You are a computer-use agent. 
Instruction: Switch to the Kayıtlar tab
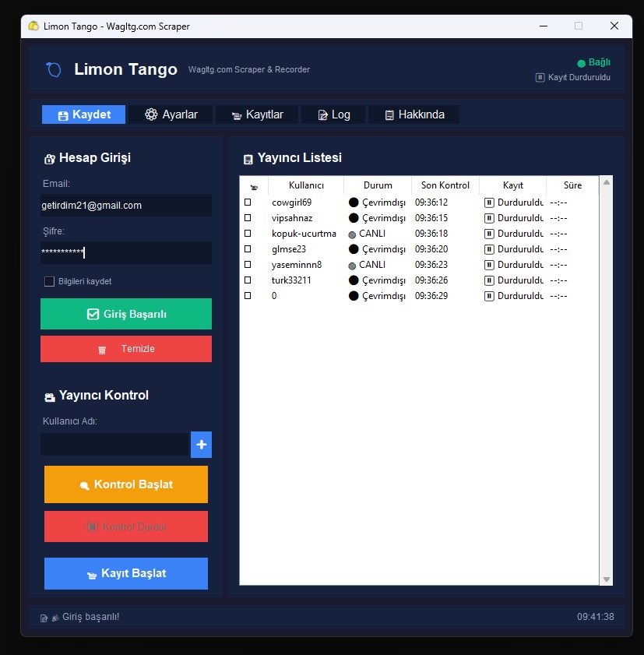tap(257, 114)
